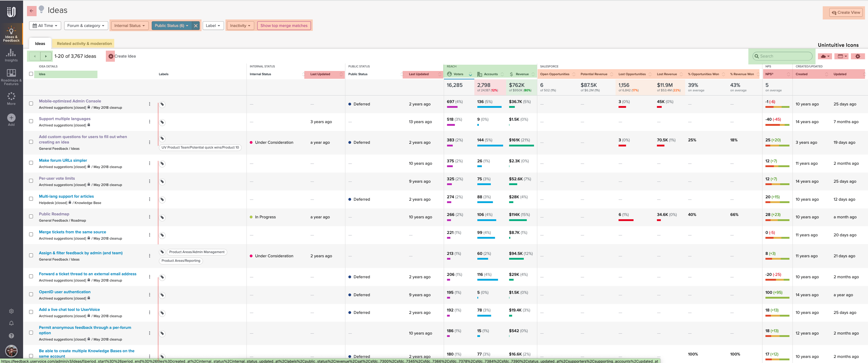Open the Inactivity filter dropdown
The width and height of the screenshot is (868, 363).
tap(240, 25)
